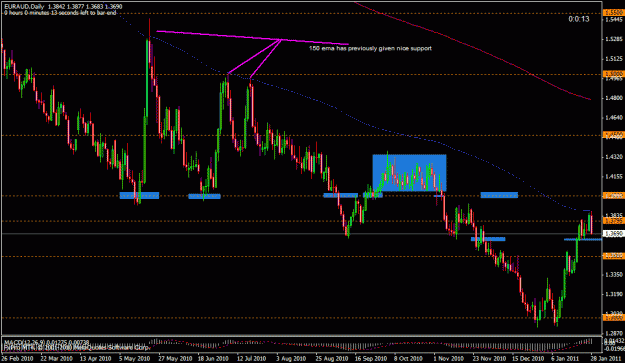Click the 5 May 2010 date label
This screenshot has height=363, width=625.
(x=135, y=358)
